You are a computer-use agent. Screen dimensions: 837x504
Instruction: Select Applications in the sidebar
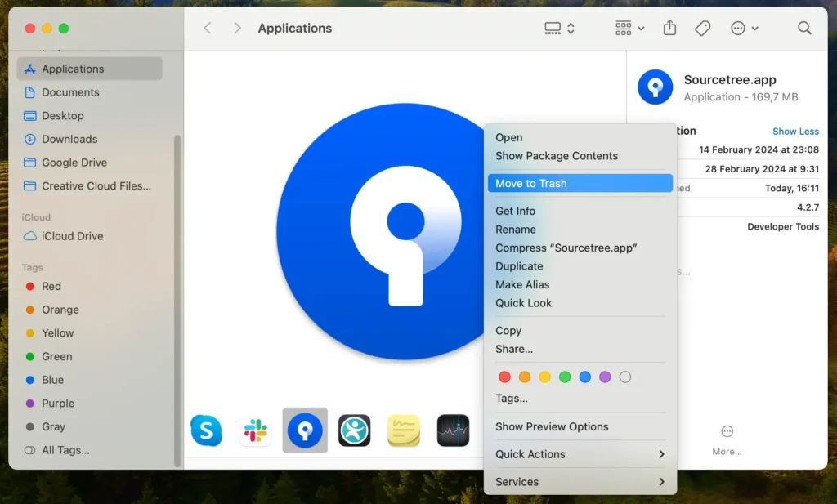click(x=90, y=69)
